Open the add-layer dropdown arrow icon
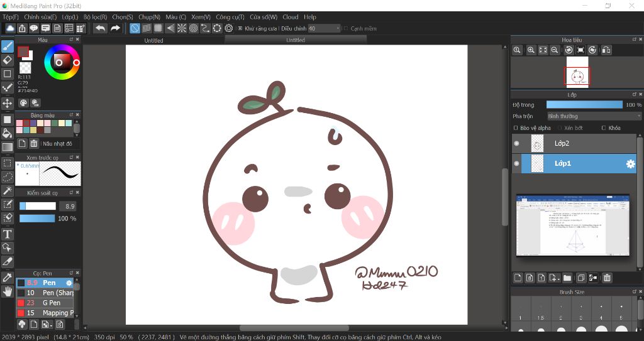Image resolution: width=644 pixels, height=341 pixels. [x=555, y=278]
